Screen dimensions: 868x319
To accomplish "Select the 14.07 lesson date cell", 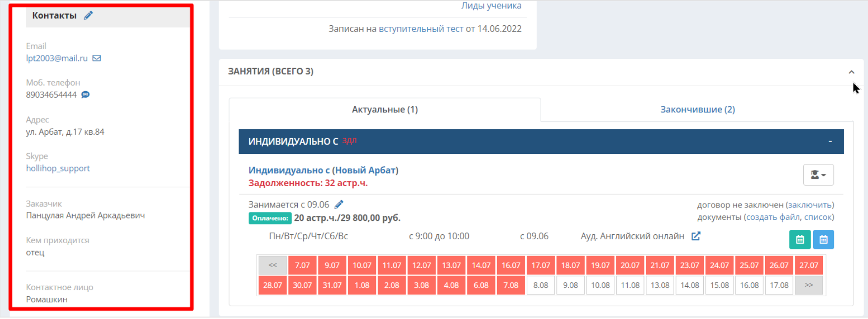I will [481, 265].
